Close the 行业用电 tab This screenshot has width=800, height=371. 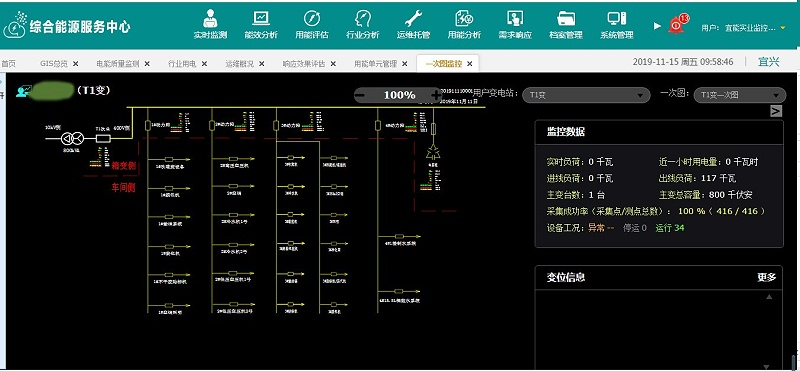pos(204,64)
